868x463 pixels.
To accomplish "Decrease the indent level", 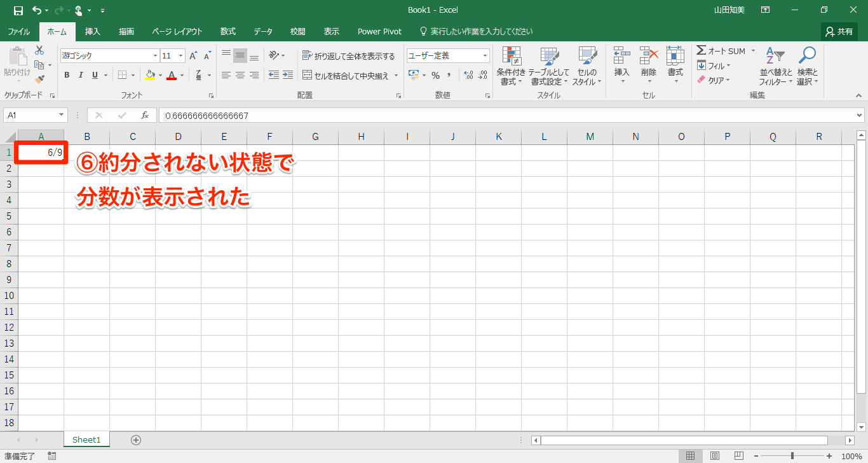I will [x=274, y=75].
